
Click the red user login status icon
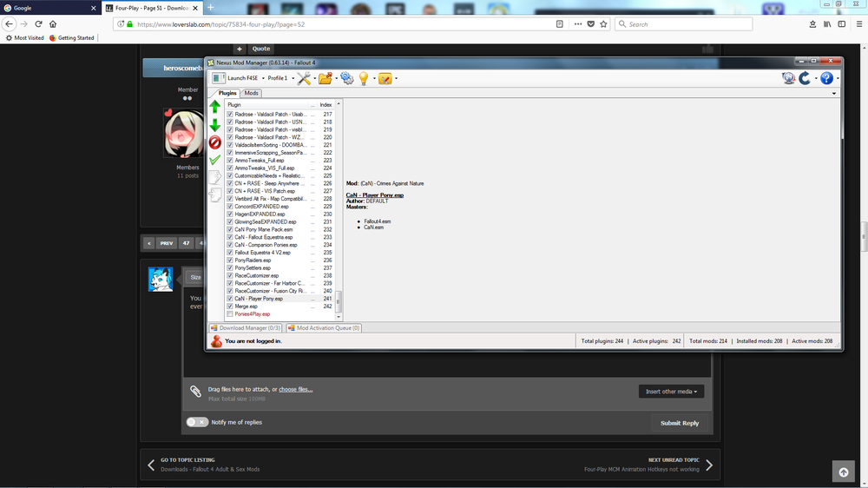[216, 341]
